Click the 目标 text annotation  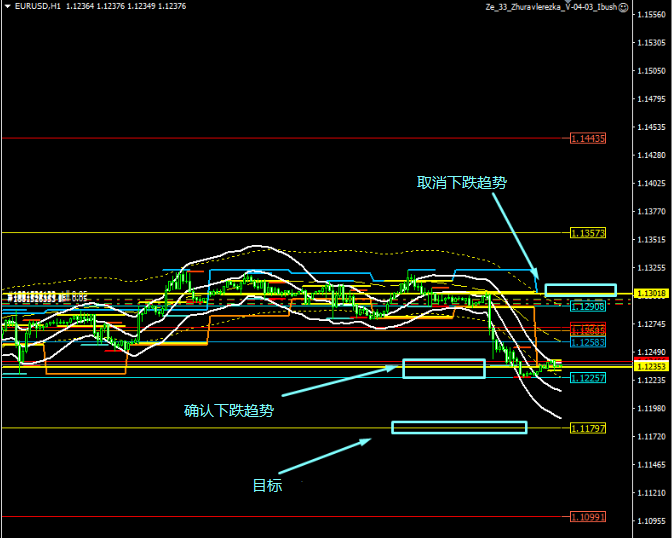267,486
